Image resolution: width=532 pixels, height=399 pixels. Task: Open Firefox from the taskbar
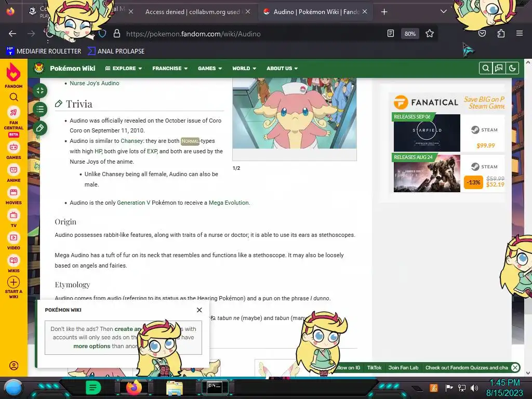[x=134, y=388]
